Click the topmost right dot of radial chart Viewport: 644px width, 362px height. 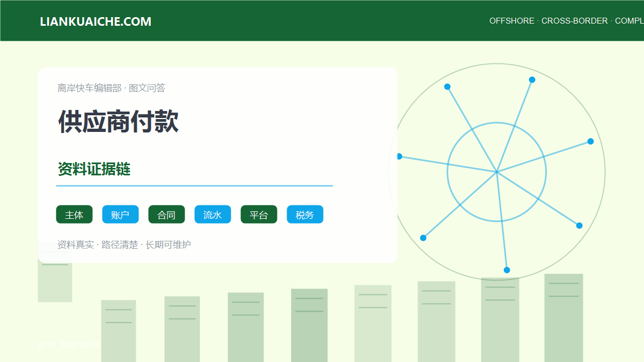coord(532,80)
